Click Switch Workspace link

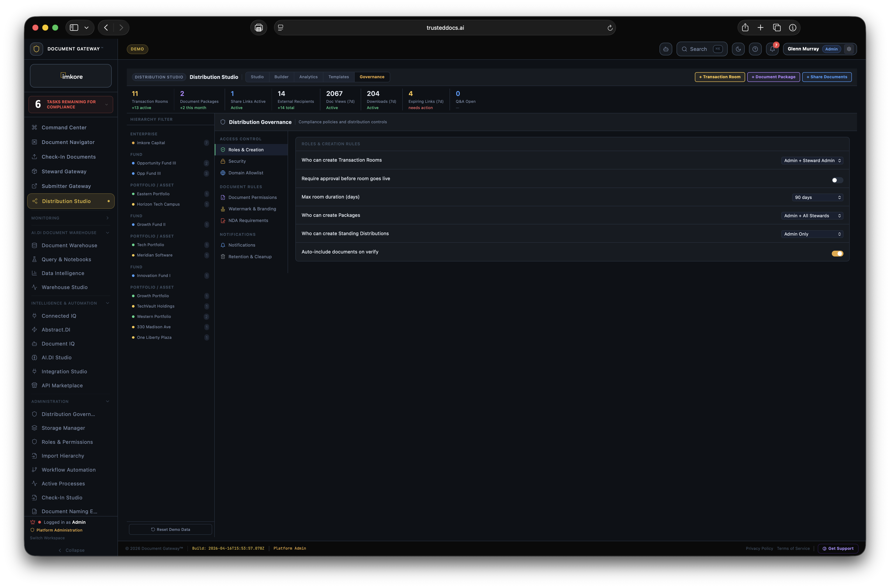[x=47, y=538]
